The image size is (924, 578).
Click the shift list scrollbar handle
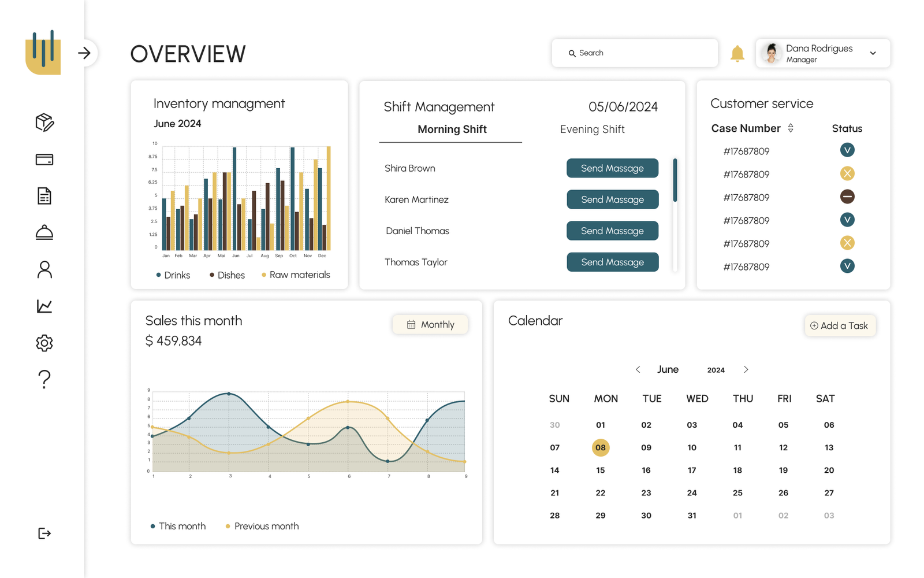pyautogui.click(x=675, y=180)
